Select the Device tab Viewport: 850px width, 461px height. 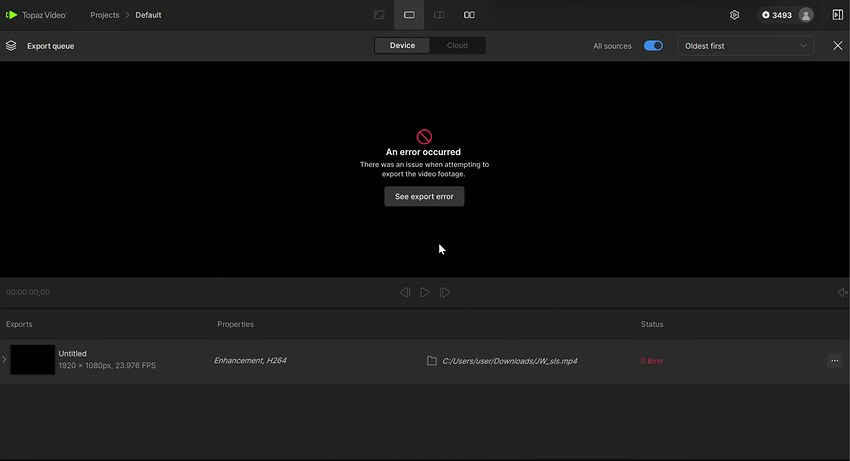(402, 46)
